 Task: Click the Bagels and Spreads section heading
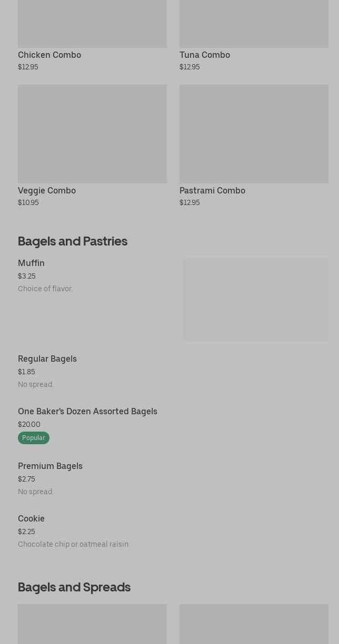pos(74,587)
